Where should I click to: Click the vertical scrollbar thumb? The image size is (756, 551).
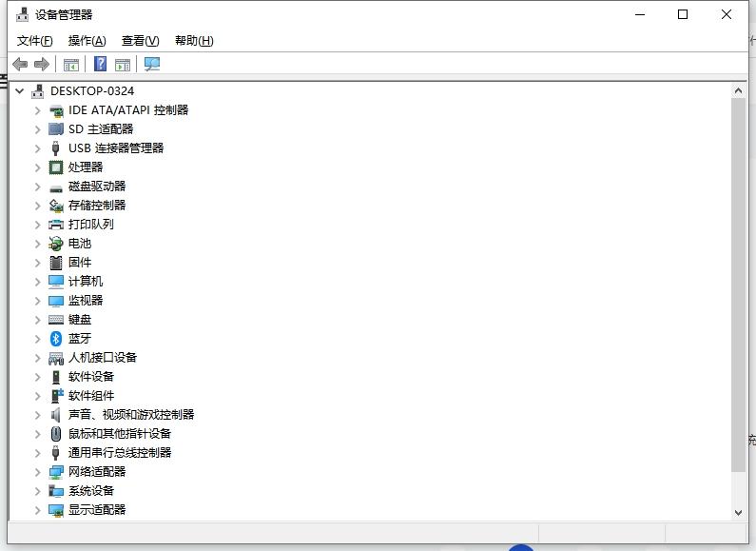[738, 285]
